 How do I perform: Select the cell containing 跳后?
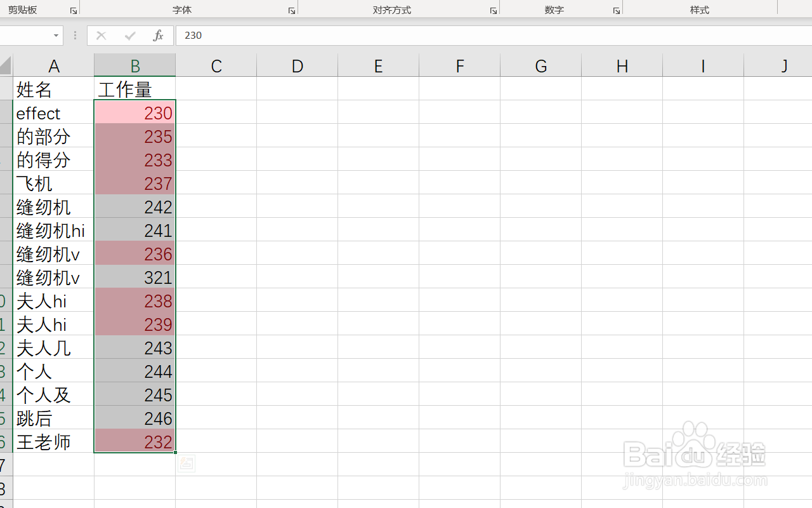(54, 418)
